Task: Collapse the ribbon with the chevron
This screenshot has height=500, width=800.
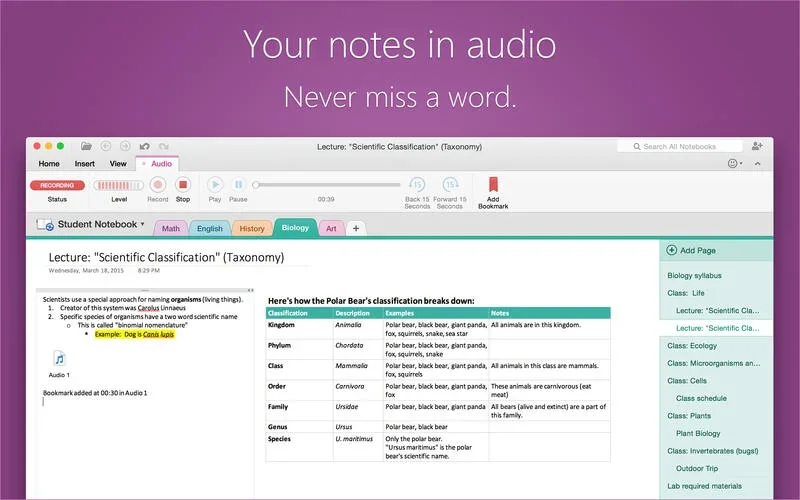Action: pos(758,164)
